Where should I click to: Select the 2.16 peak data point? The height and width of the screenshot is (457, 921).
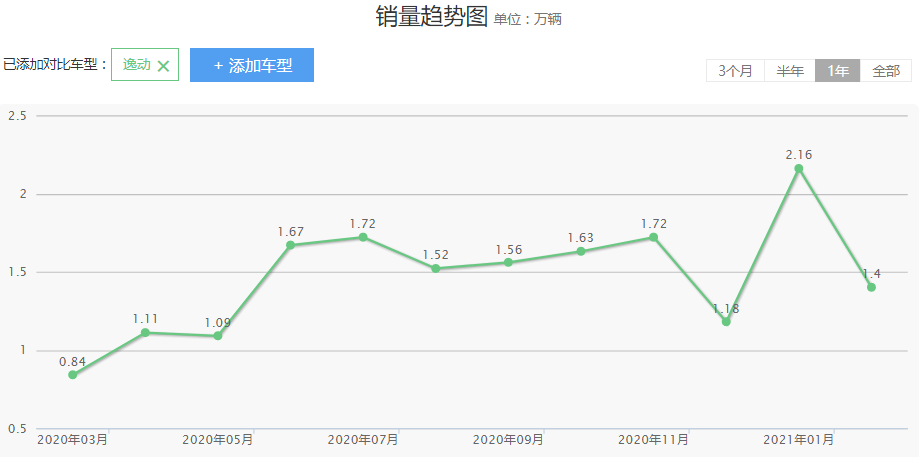coord(799,169)
